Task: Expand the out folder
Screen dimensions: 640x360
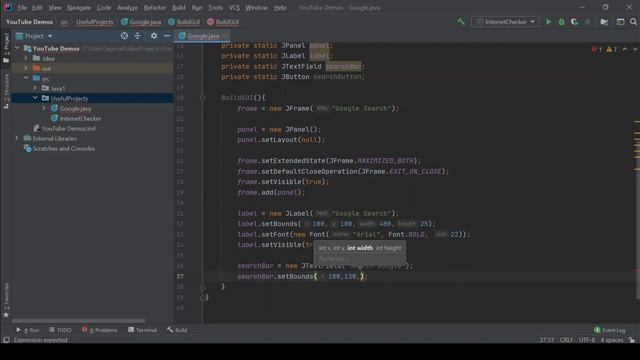Action: tap(26, 68)
